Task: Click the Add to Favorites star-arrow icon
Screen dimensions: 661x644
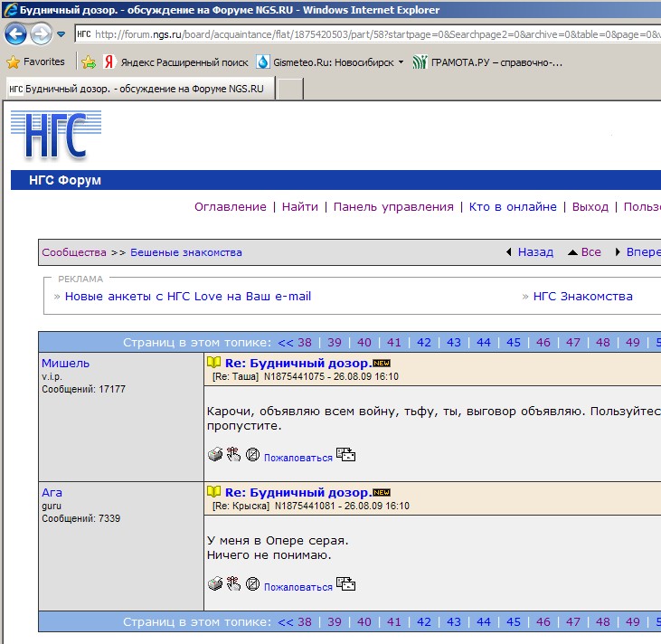Action: 89,62
